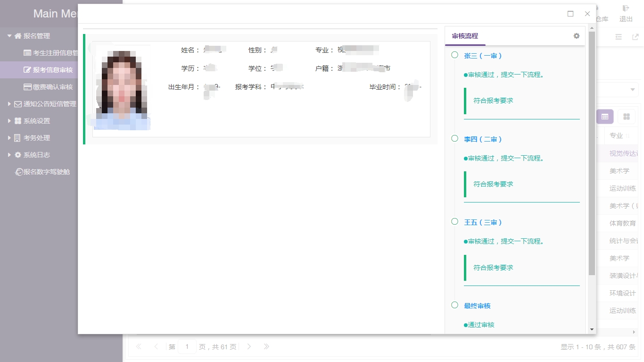644x362 pixels.
Task: Switch to the card grid view icon
Action: click(x=627, y=117)
